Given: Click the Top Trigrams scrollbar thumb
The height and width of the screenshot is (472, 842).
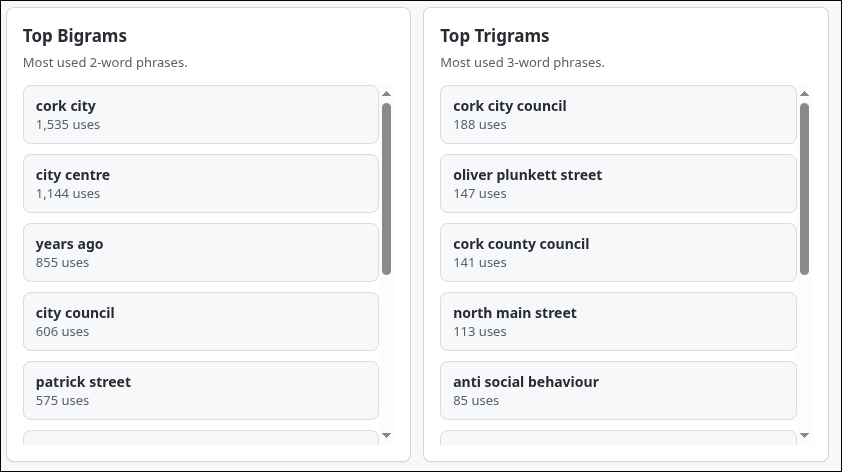Looking at the screenshot, I should pos(804,188).
